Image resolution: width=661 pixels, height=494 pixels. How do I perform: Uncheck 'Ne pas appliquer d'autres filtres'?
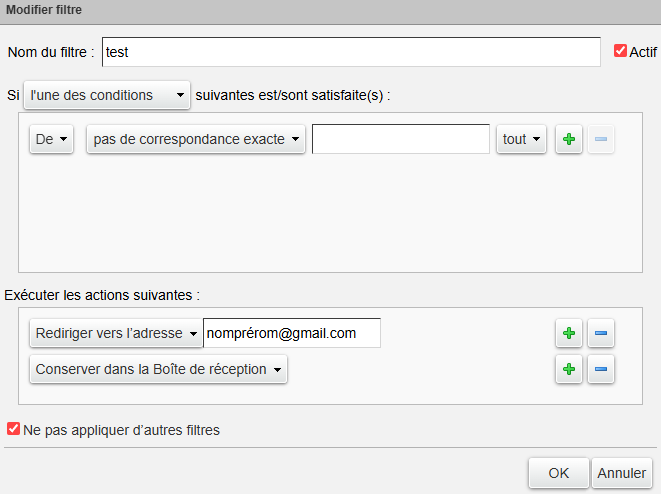[13, 430]
